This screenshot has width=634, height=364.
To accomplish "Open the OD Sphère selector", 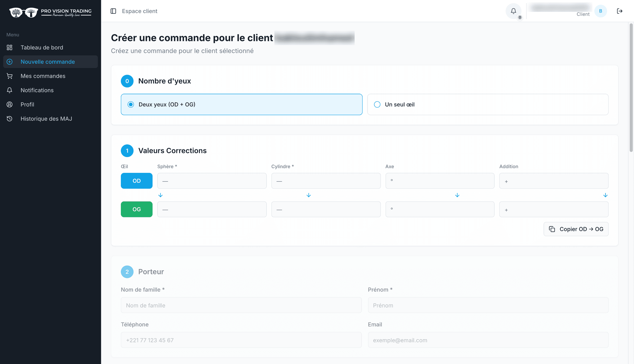I will (x=212, y=181).
